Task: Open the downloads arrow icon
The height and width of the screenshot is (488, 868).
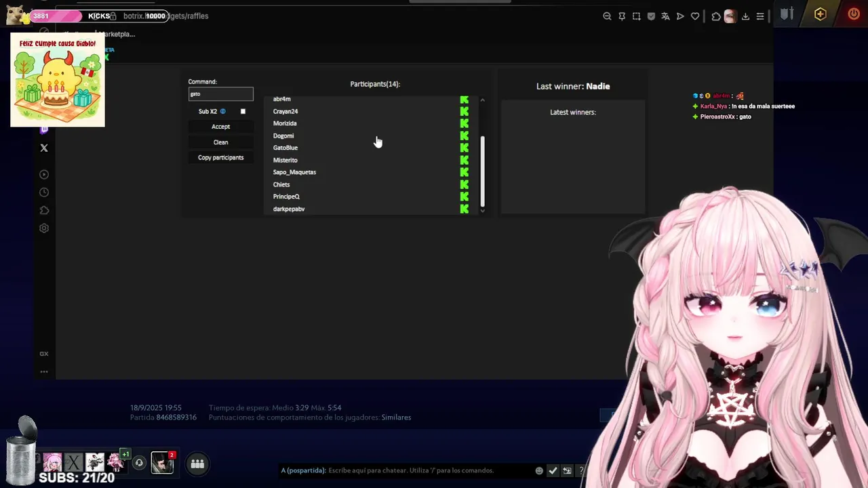Action: pyautogui.click(x=745, y=16)
